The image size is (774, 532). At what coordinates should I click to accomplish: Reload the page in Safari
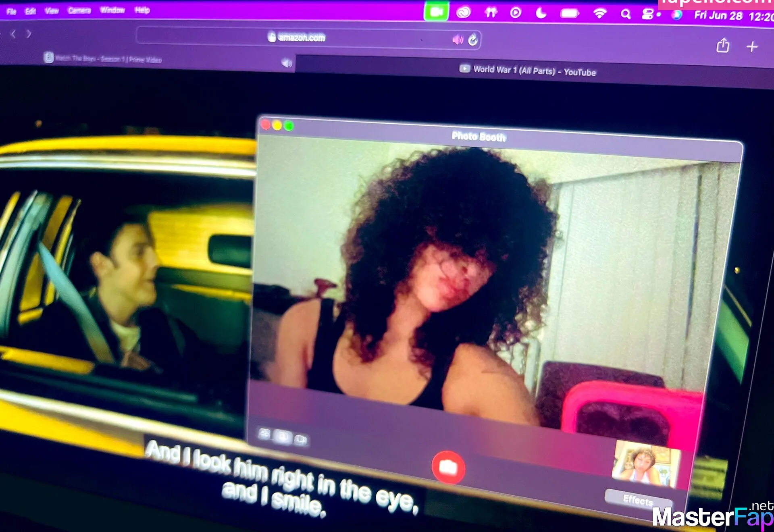(x=473, y=39)
